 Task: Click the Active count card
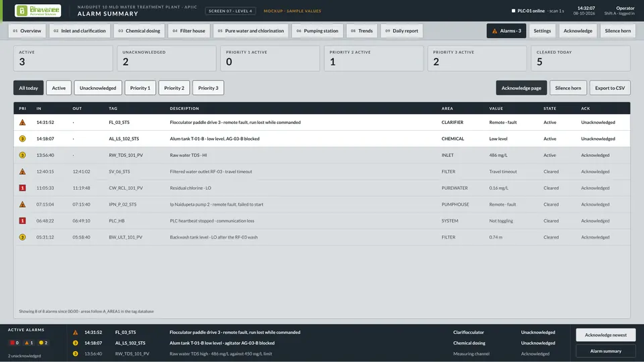[x=63, y=58]
